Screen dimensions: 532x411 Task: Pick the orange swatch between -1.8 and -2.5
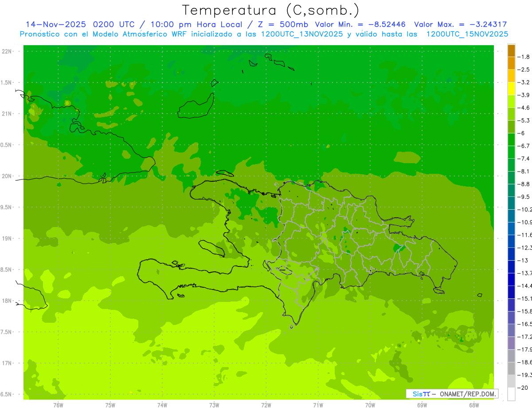coord(511,63)
